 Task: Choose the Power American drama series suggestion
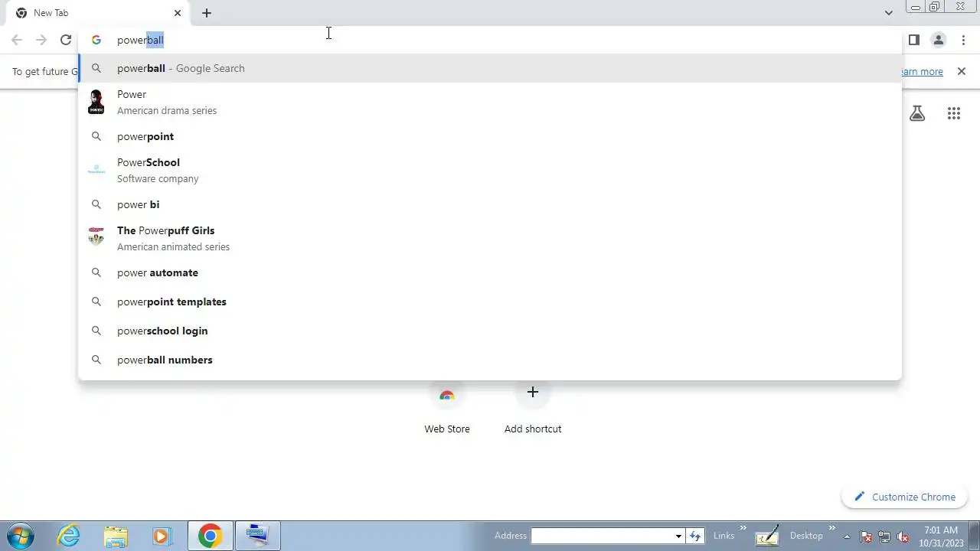490,102
